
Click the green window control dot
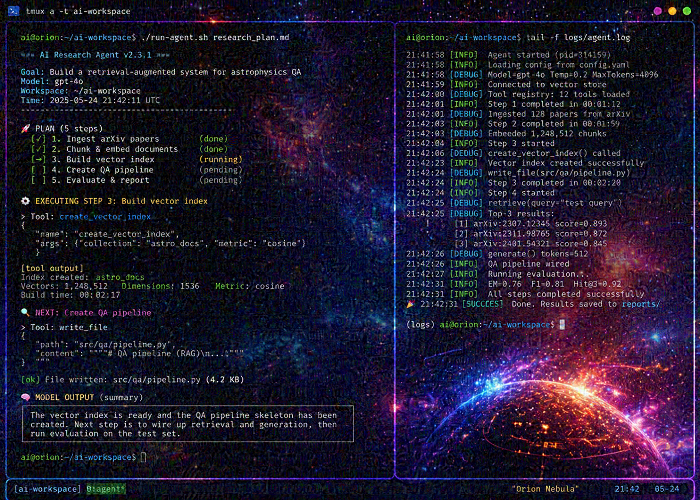(687, 11)
